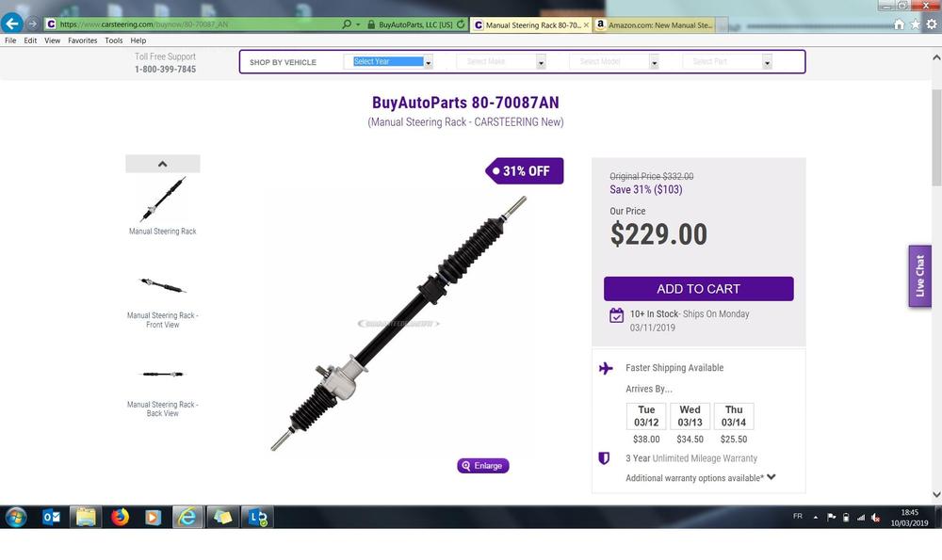Click the address bar search magnifier icon
The image size is (942, 560).
(x=347, y=24)
